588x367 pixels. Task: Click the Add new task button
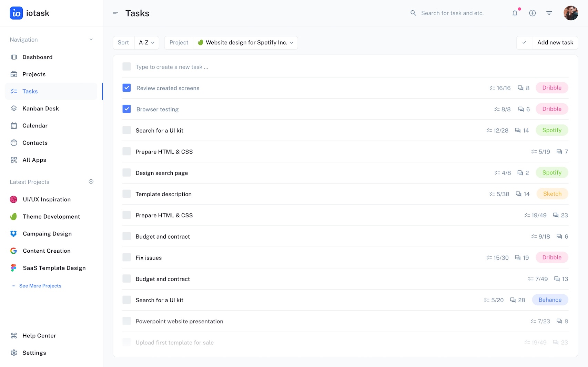(x=555, y=43)
